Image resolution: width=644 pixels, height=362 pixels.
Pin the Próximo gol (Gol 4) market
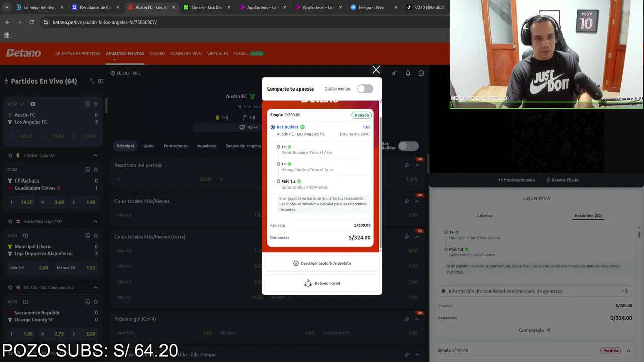pos(407,319)
